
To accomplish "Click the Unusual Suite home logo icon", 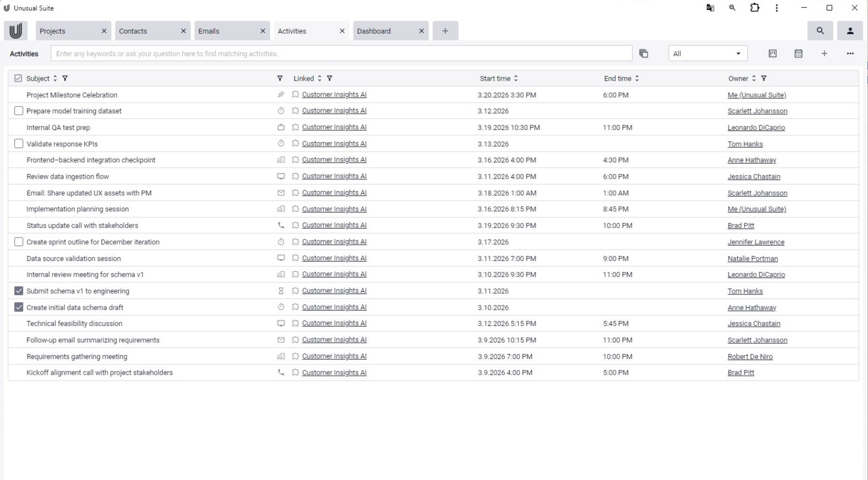I will point(16,31).
